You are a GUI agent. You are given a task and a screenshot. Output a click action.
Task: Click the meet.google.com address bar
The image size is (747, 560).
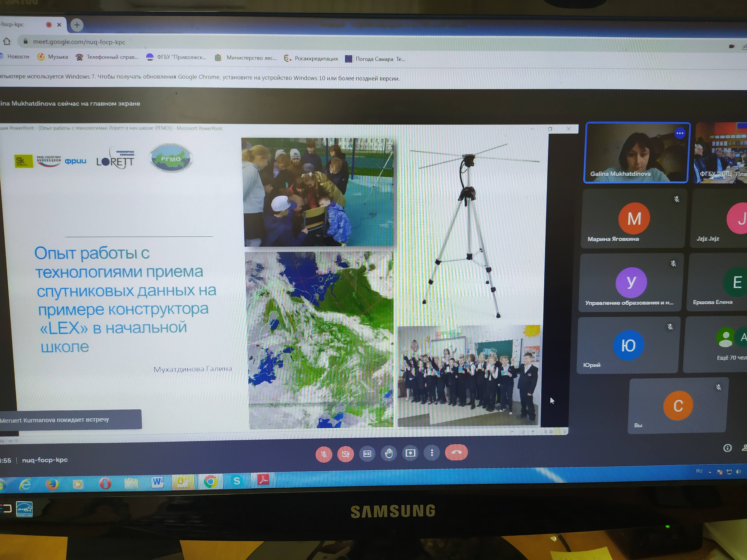click(79, 42)
